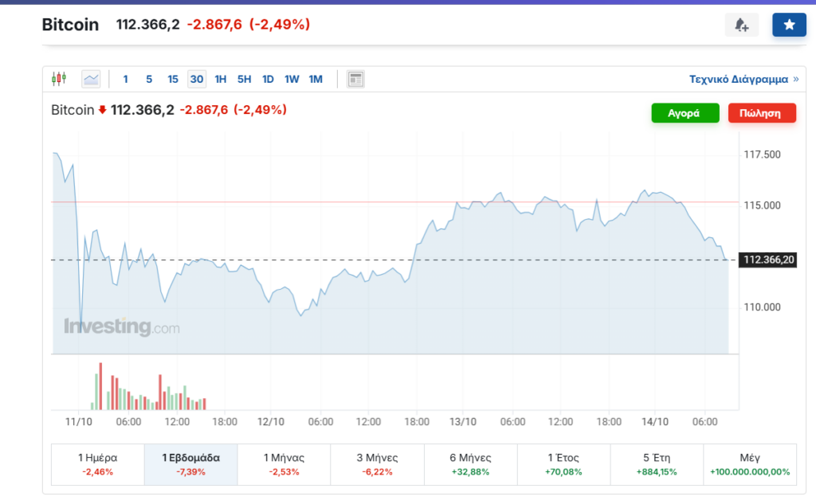Set chart interval to 5 minutes
The image size is (816, 504).
tap(149, 79)
